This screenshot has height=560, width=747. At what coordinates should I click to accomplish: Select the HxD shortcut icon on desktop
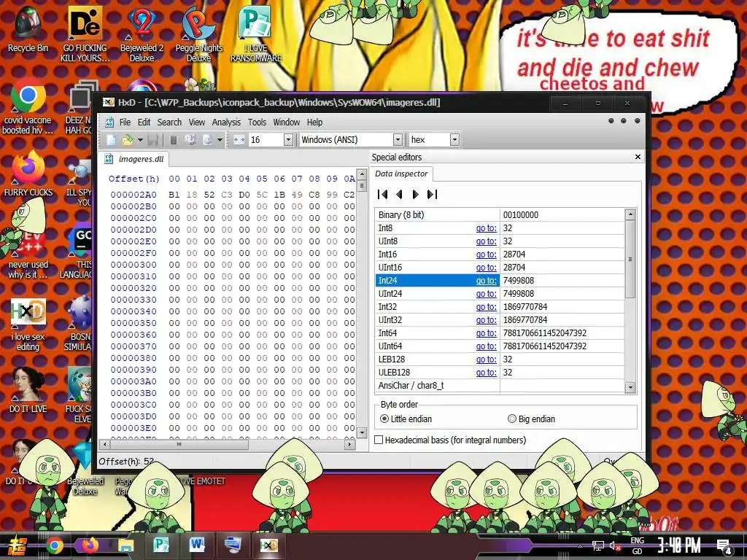pyautogui.click(x=28, y=324)
